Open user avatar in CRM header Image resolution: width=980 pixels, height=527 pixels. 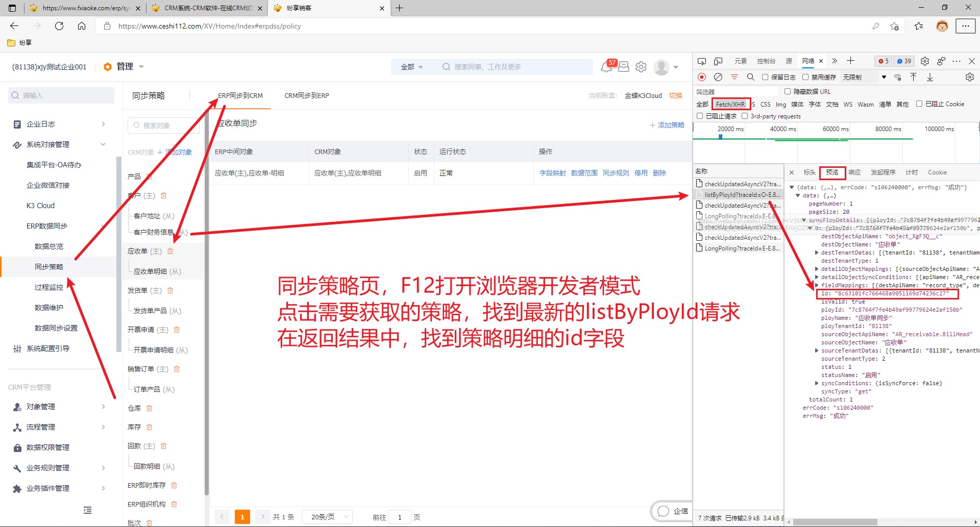tap(661, 67)
